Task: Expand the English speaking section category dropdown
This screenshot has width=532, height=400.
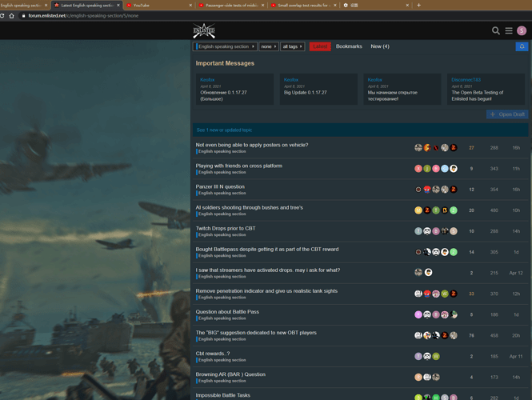Action: pyautogui.click(x=225, y=46)
